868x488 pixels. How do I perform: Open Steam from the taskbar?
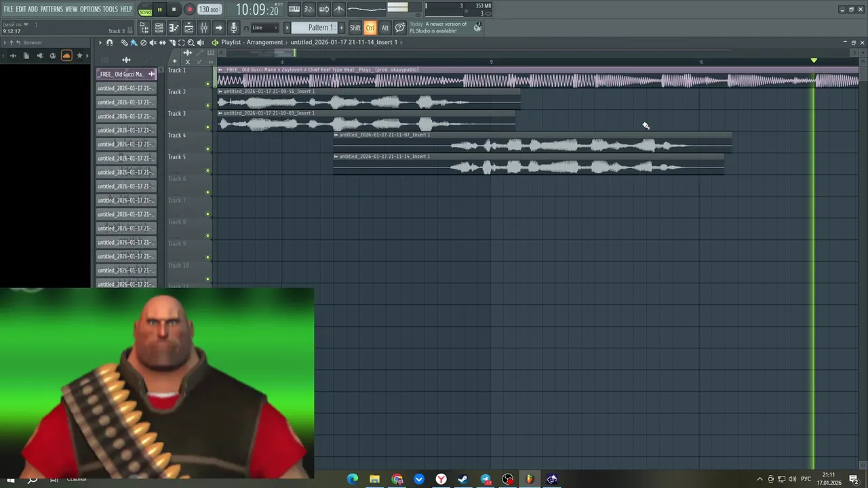463,479
